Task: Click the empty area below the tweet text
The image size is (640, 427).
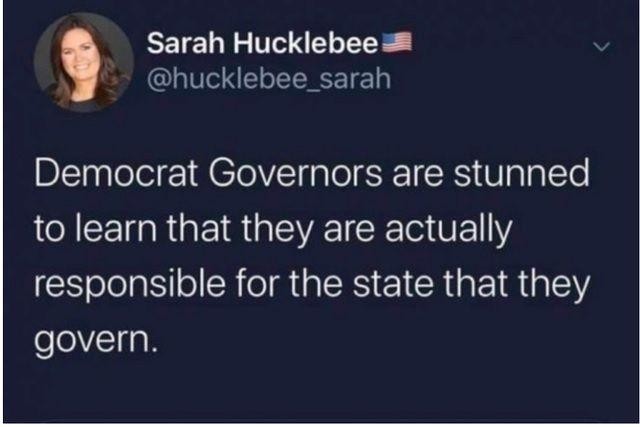Action: [320, 391]
